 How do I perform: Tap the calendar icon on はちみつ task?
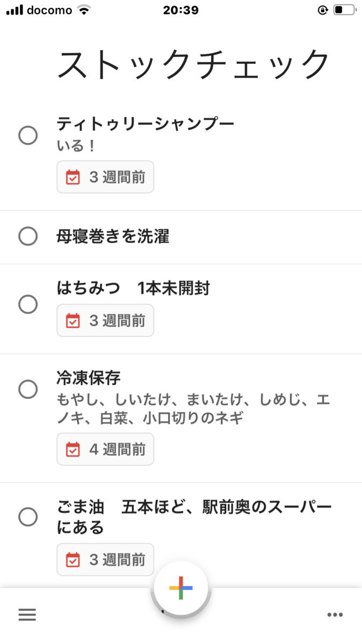point(72,321)
